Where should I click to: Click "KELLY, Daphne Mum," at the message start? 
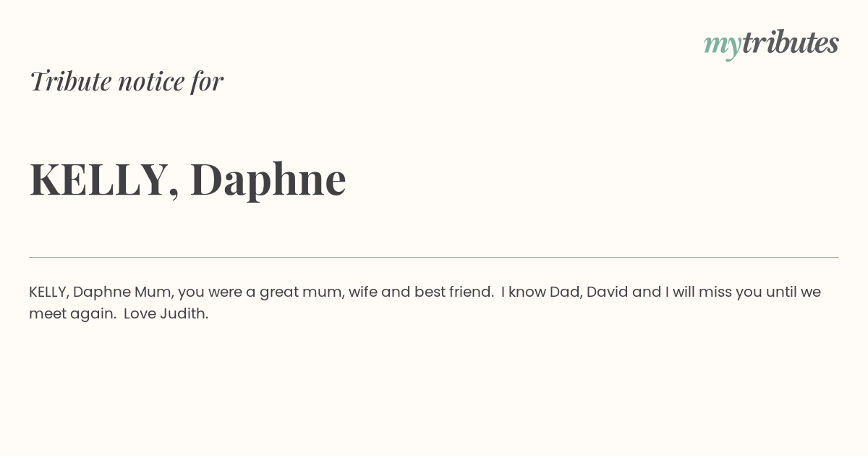click(101, 292)
